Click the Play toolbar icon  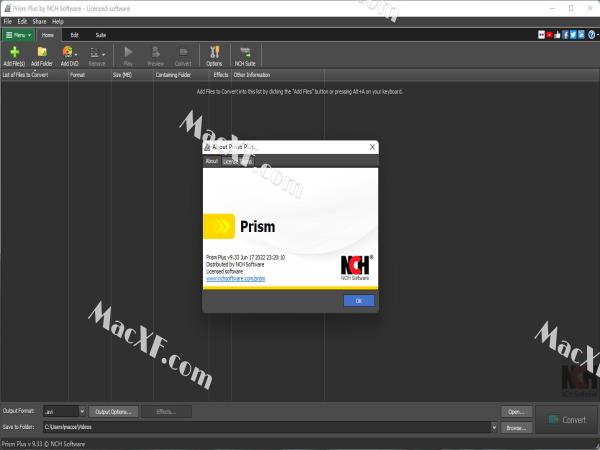coord(128,52)
